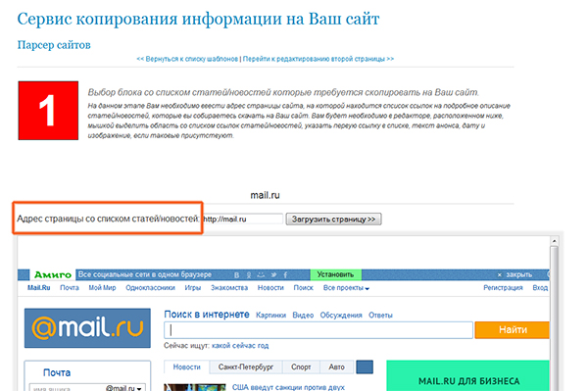The height and width of the screenshot is (391, 588).
Task: Click the VKontakte icon in Амиго banner
Action: click(x=236, y=275)
